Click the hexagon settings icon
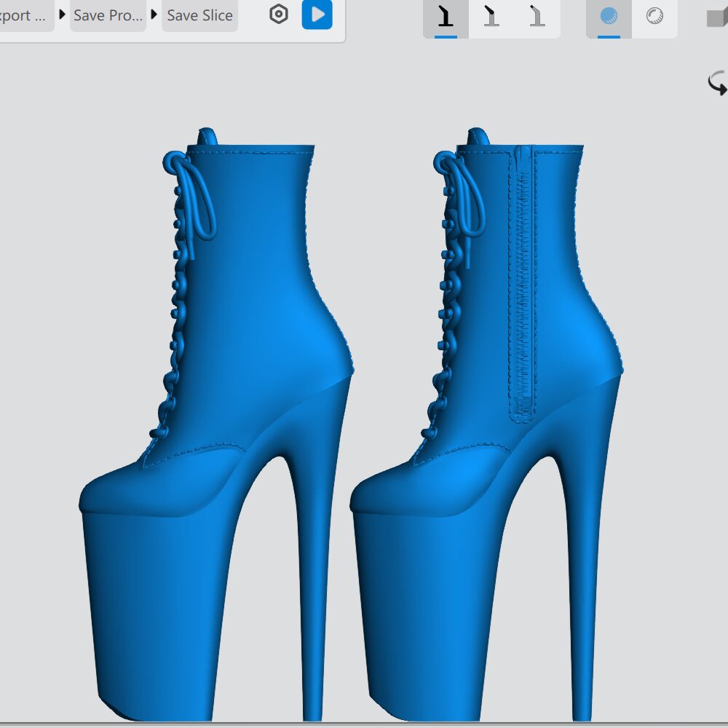This screenshot has width=728, height=728. (x=279, y=15)
